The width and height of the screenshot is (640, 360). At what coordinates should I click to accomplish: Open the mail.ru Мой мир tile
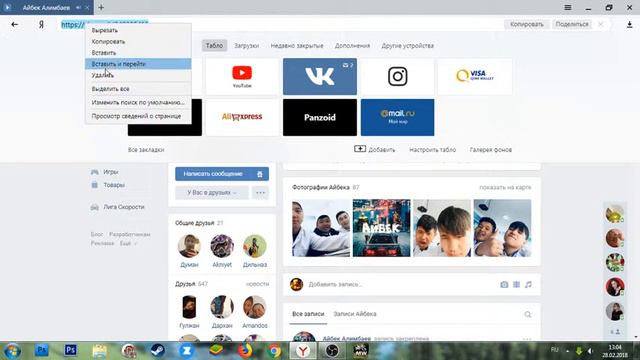coord(398,117)
